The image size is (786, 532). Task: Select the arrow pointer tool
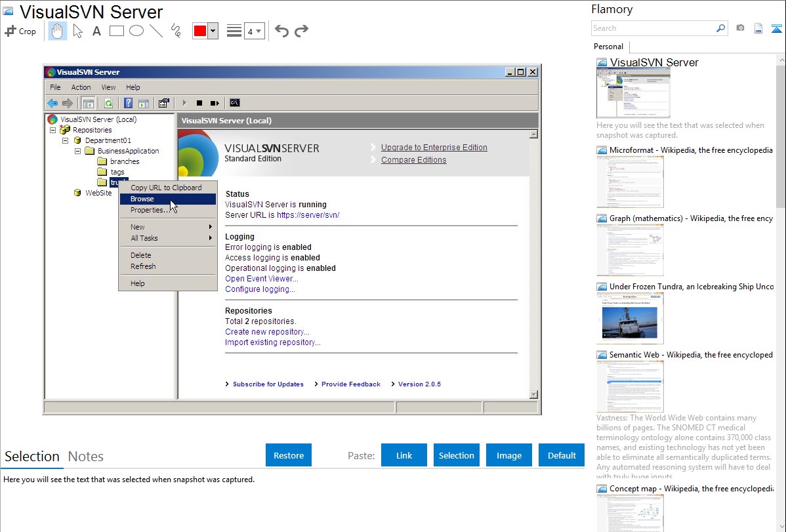(x=77, y=31)
